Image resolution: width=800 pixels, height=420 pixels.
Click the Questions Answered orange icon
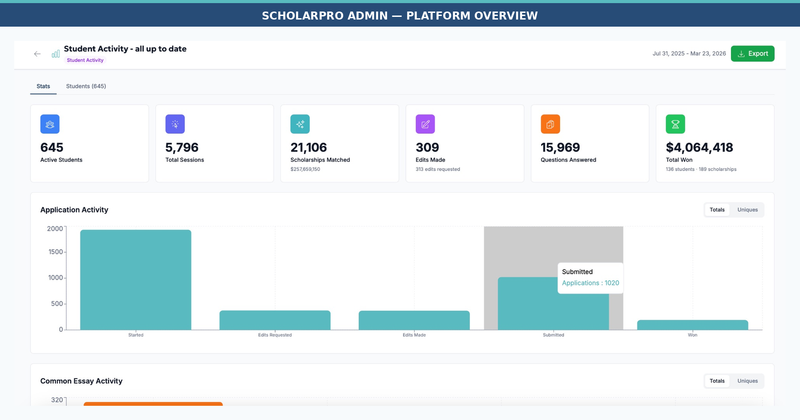point(550,124)
